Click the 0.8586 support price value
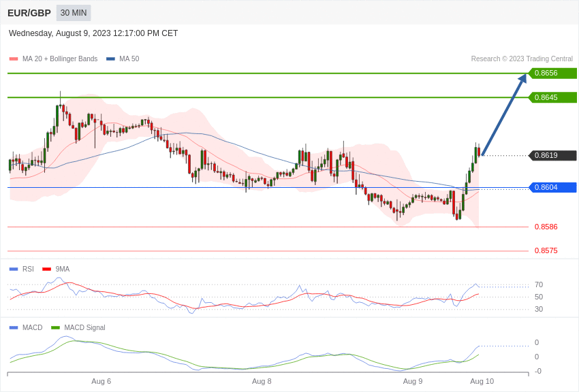This screenshot has height=392, width=579. click(546, 227)
